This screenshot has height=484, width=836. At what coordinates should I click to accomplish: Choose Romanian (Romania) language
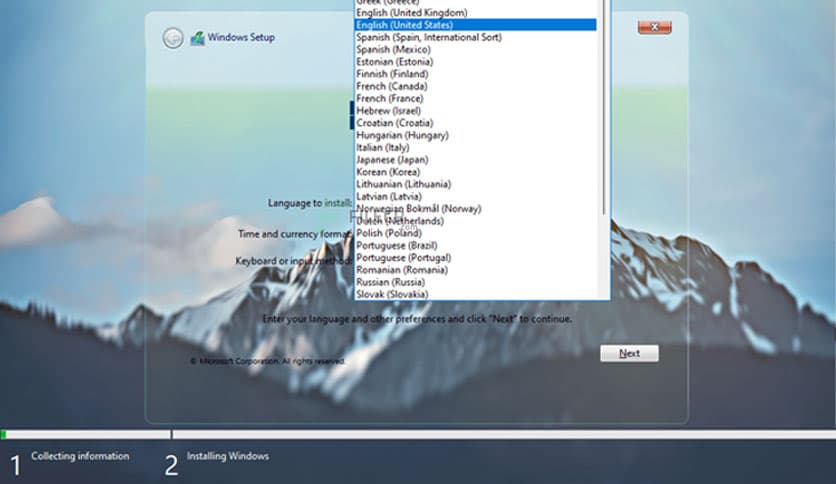pyautogui.click(x=476, y=270)
